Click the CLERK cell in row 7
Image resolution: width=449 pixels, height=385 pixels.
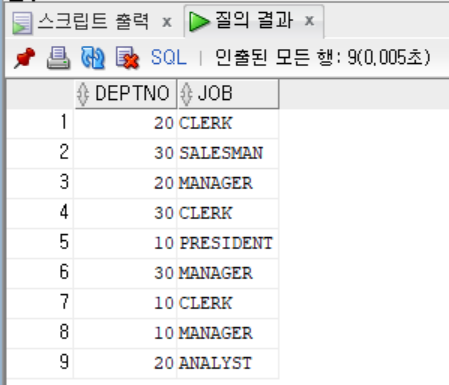[x=228, y=303]
